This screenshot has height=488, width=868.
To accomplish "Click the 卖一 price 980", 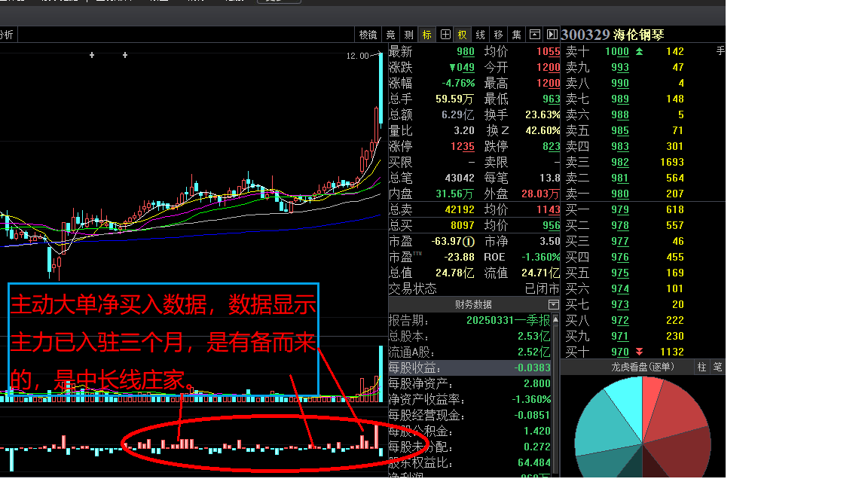I will pos(620,194).
